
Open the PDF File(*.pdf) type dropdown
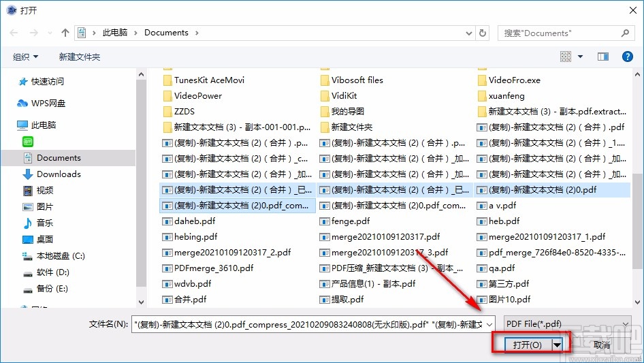point(568,324)
